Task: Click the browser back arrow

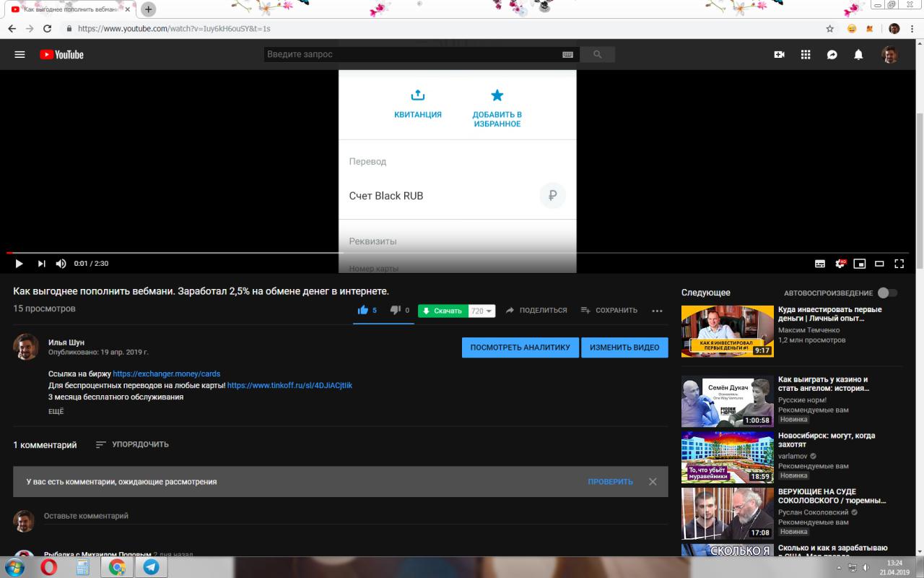Action: 12,29
